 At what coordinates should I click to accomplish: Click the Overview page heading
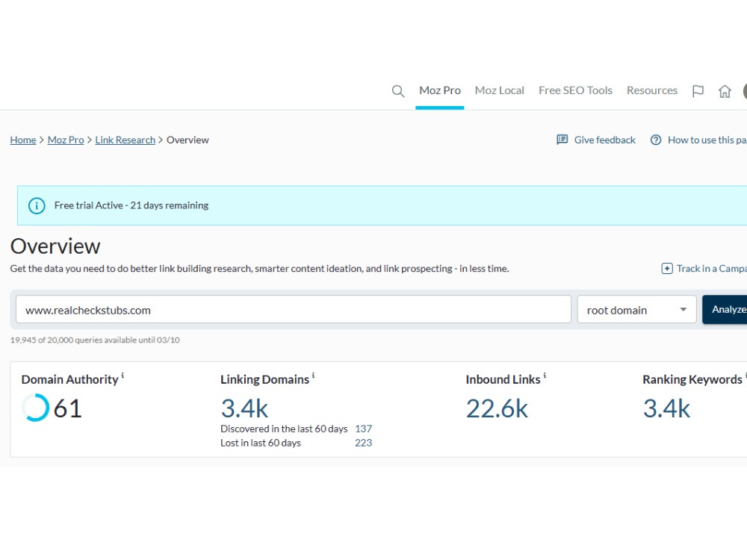[x=55, y=246]
